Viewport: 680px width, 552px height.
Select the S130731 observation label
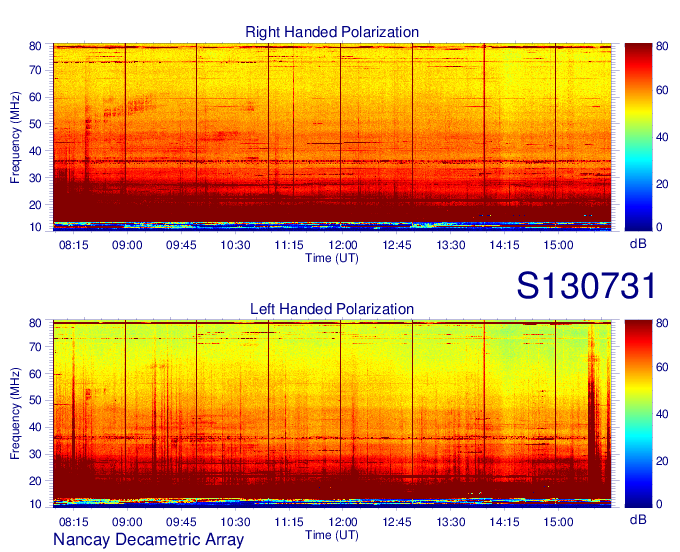click(586, 286)
